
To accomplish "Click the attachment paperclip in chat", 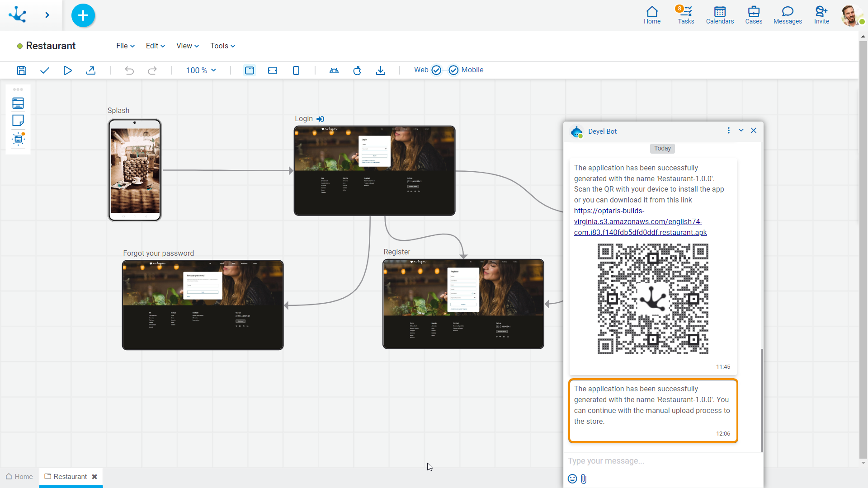I will pos(584,479).
